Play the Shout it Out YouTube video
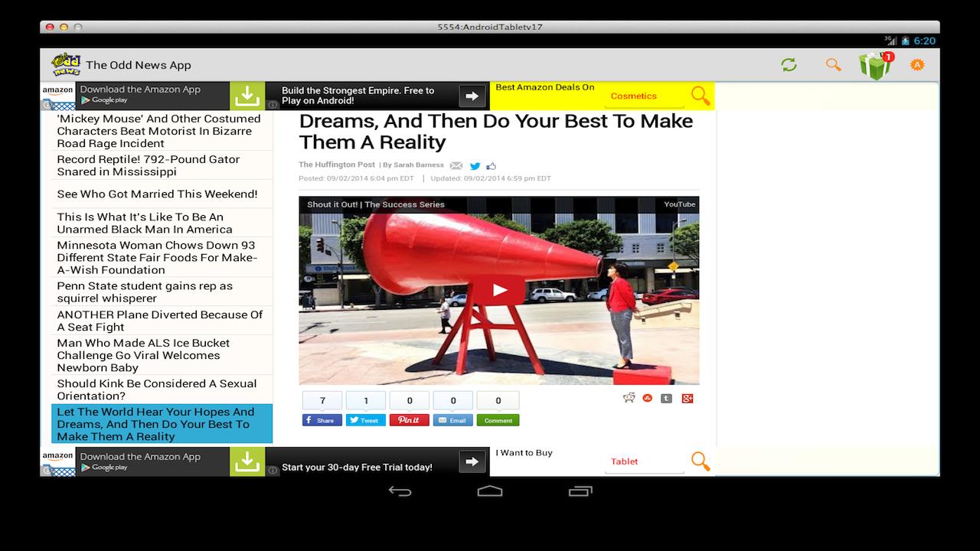980x551 pixels. point(498,290)
